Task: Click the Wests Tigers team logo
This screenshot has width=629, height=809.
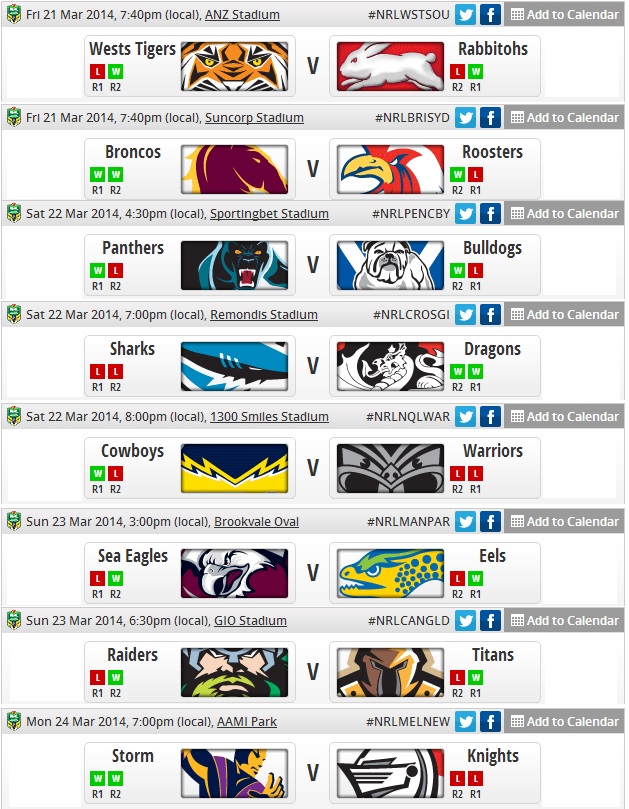Action: tap(235, 66)
